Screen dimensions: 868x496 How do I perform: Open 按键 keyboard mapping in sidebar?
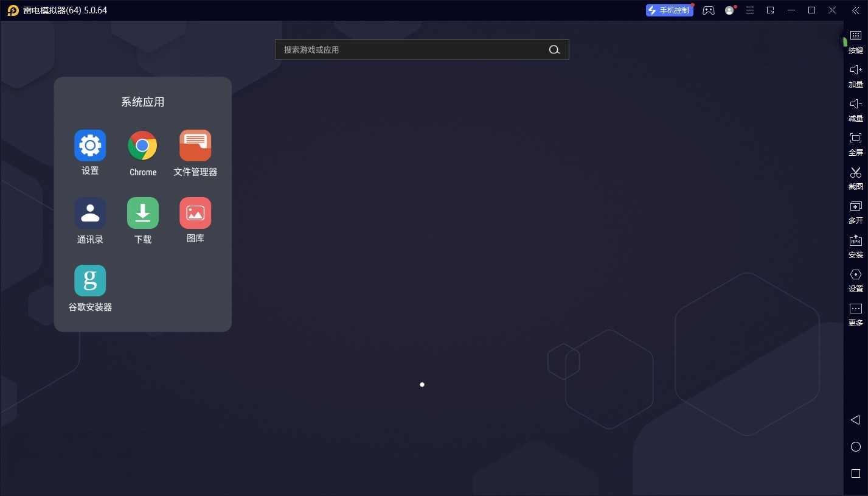[x=855, y=41]
